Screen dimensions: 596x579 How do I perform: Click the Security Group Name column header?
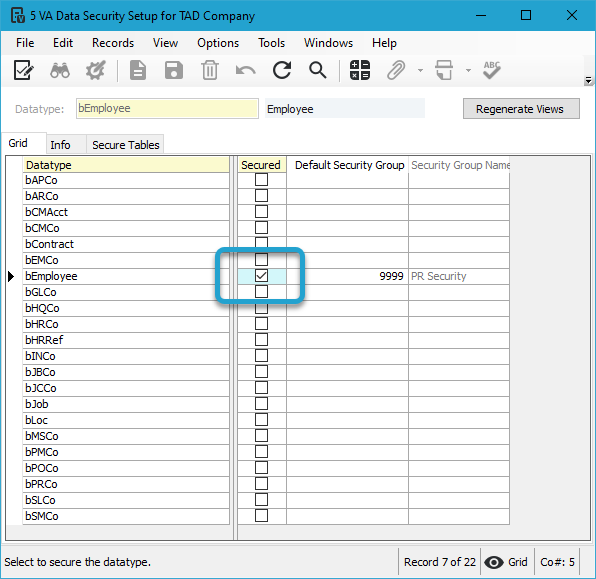459,165
